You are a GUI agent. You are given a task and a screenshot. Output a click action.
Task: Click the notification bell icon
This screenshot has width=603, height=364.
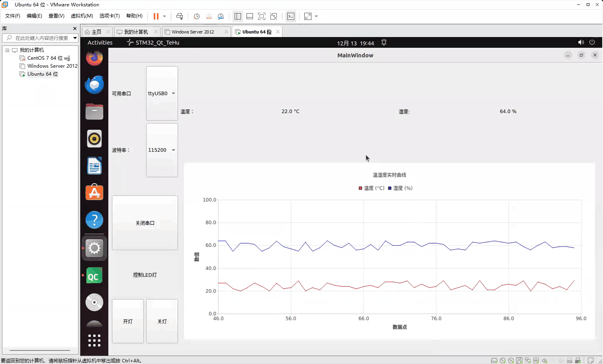(x=384, y=42)
